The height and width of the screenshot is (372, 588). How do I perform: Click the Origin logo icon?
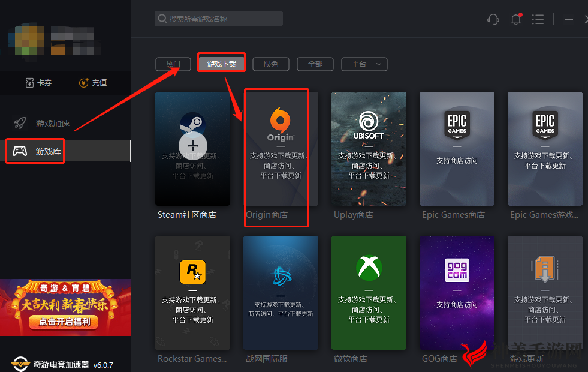tap(281, 120)
